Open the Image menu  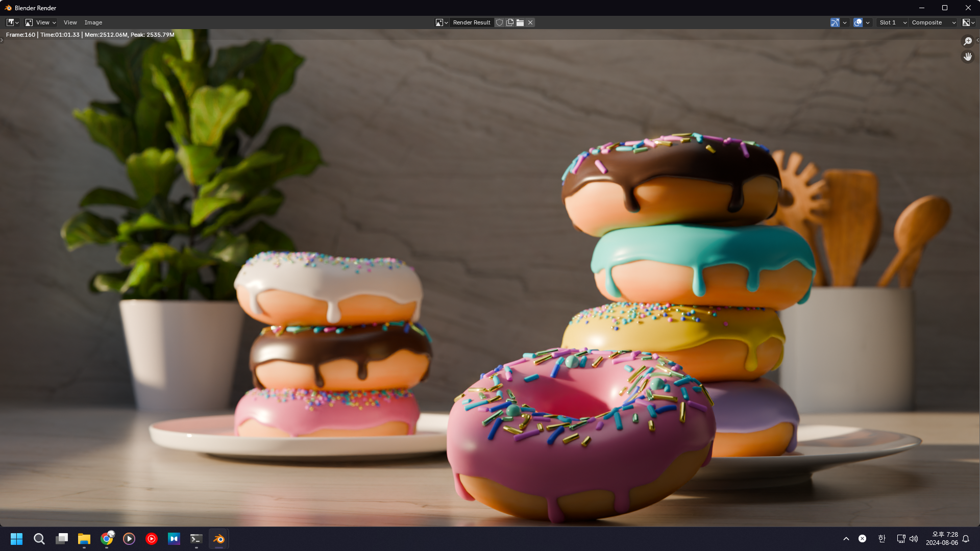point(93,22)
